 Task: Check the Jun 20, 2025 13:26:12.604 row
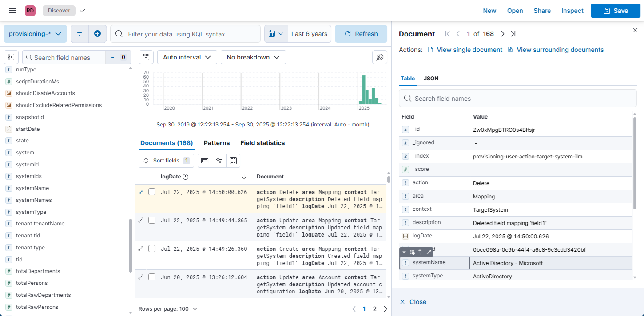point(152,277)
